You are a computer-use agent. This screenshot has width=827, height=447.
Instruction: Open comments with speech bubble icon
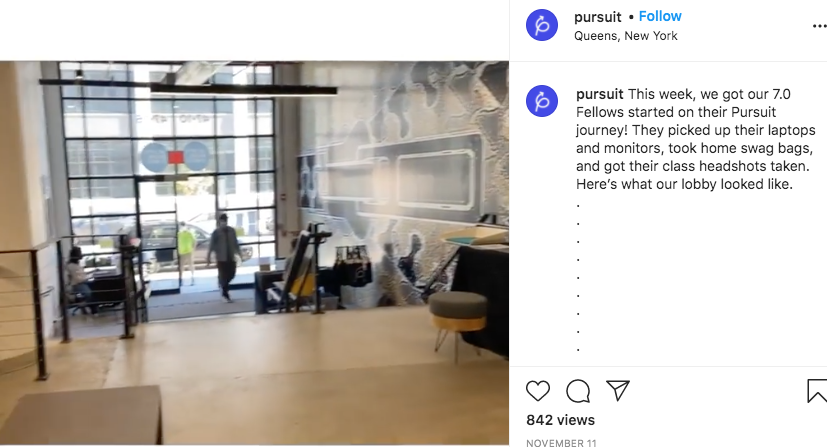pyautogui.click(x=578, y=391)
